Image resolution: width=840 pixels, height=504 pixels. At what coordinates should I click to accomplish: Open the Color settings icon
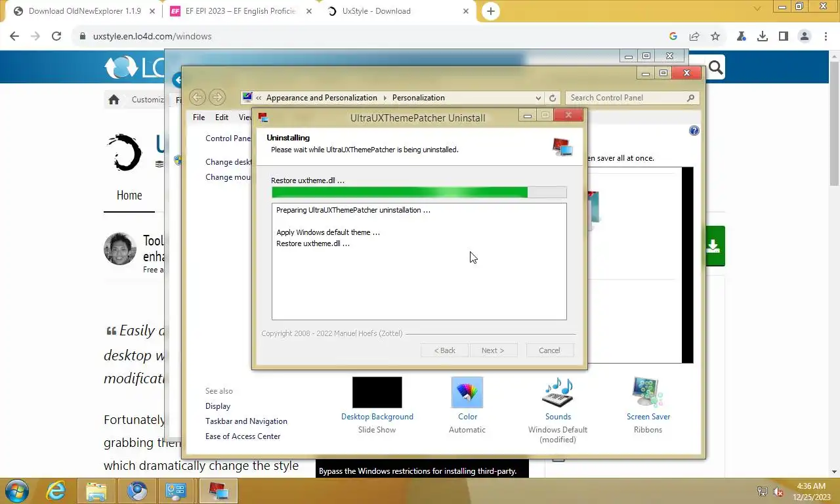tap(467, 392)
